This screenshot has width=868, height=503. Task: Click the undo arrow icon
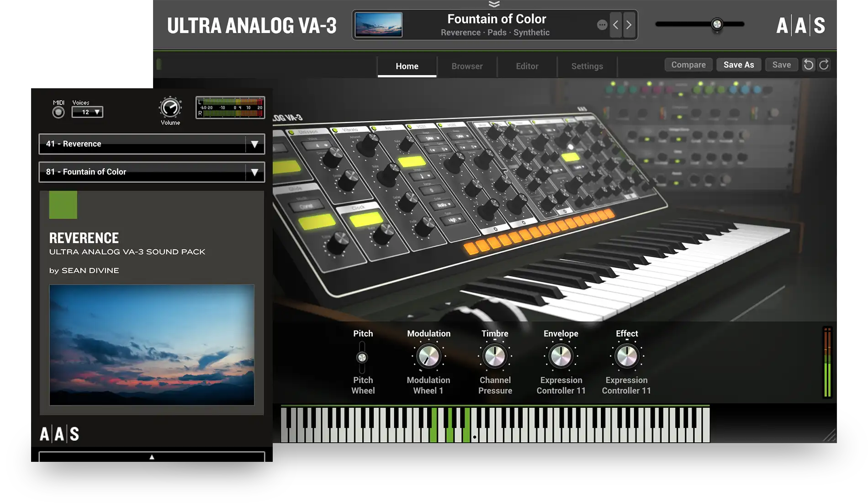[808, 65]
